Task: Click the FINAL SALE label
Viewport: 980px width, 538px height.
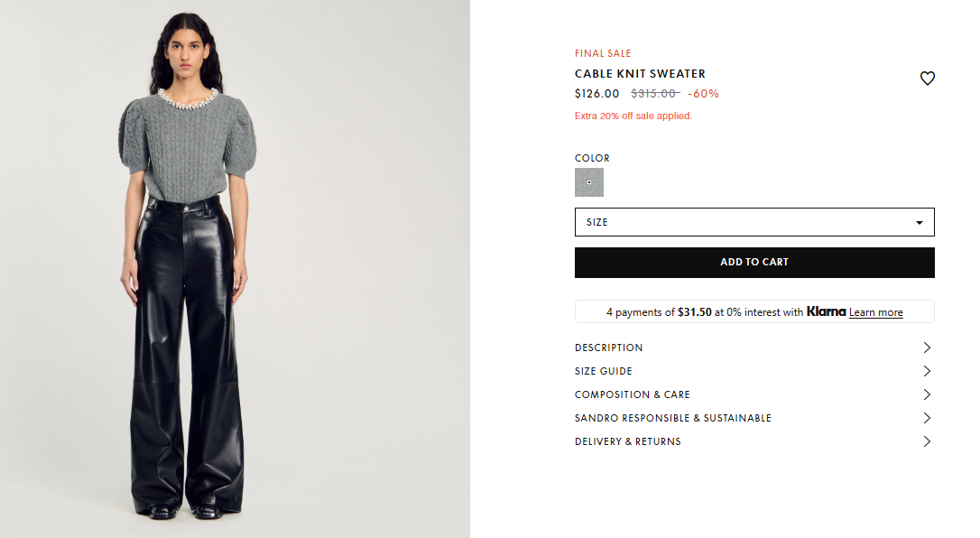Action: pos(603,54)
